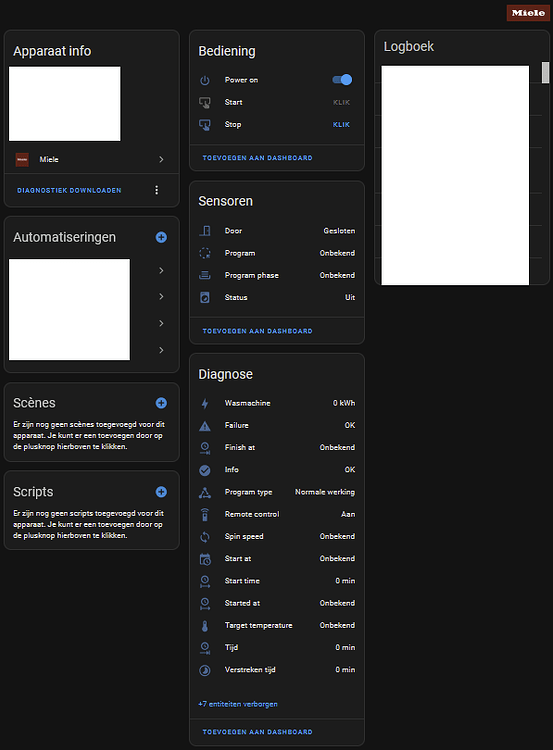This screenshot has width=553, height=750.
Task: Open the three-dot menu in Apparaat info
Action: tap(156, 190)
